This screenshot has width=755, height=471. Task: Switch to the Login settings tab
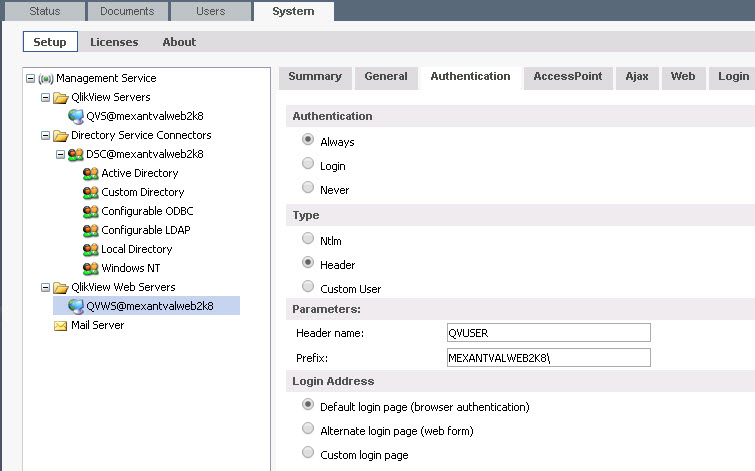pos(733,77)
